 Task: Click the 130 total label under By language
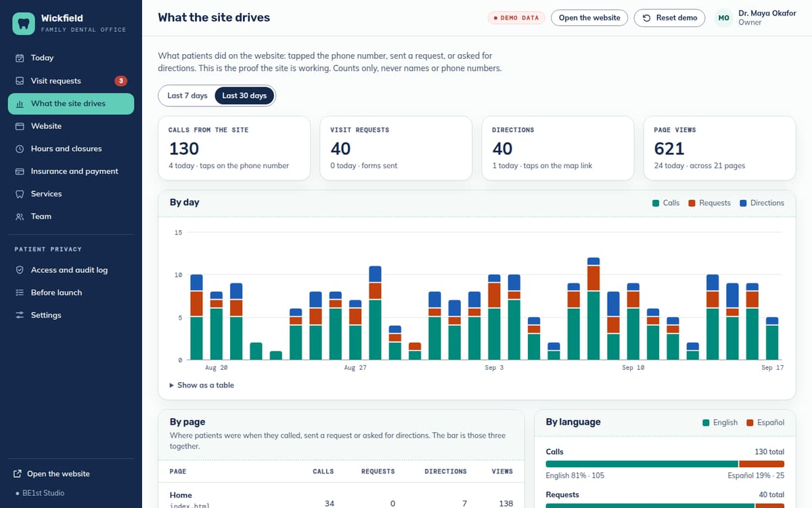[x=769, y=452]
